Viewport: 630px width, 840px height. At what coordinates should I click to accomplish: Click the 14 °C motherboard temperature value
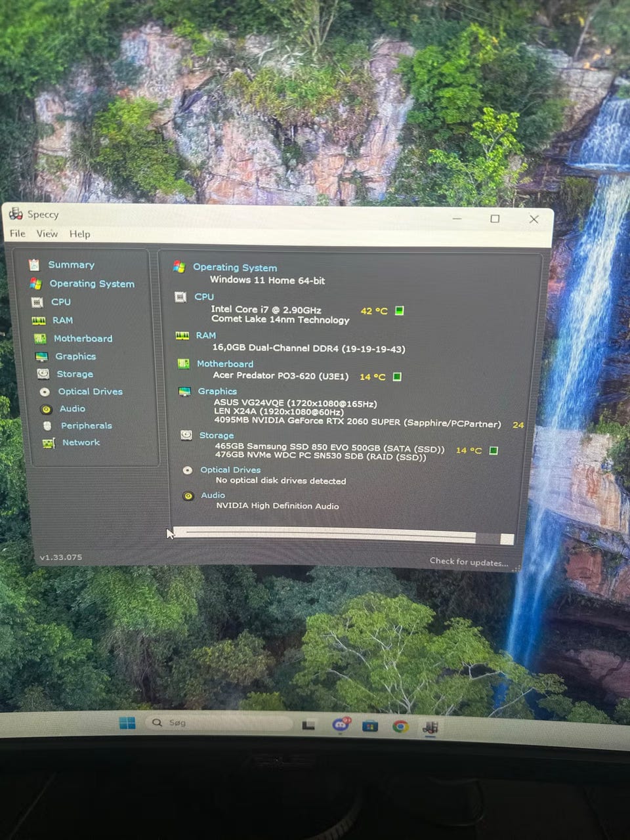tap(373, 377)
